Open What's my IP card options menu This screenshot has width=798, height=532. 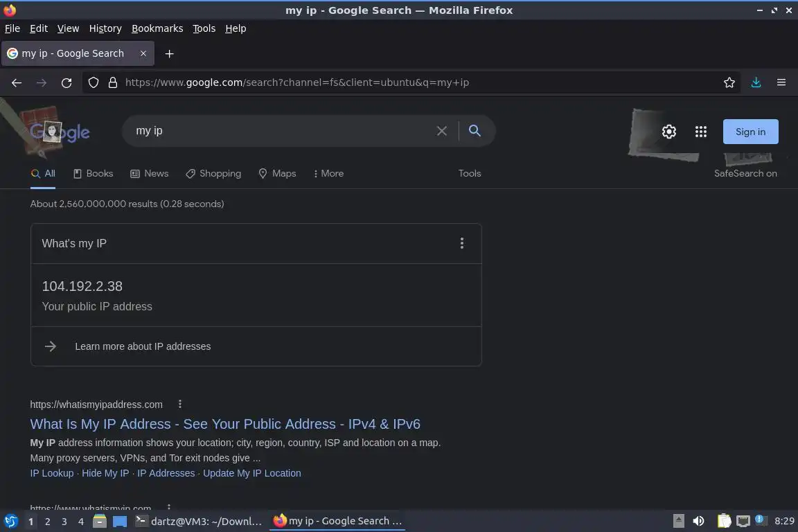pyautogui.click(x=461, y=243)
